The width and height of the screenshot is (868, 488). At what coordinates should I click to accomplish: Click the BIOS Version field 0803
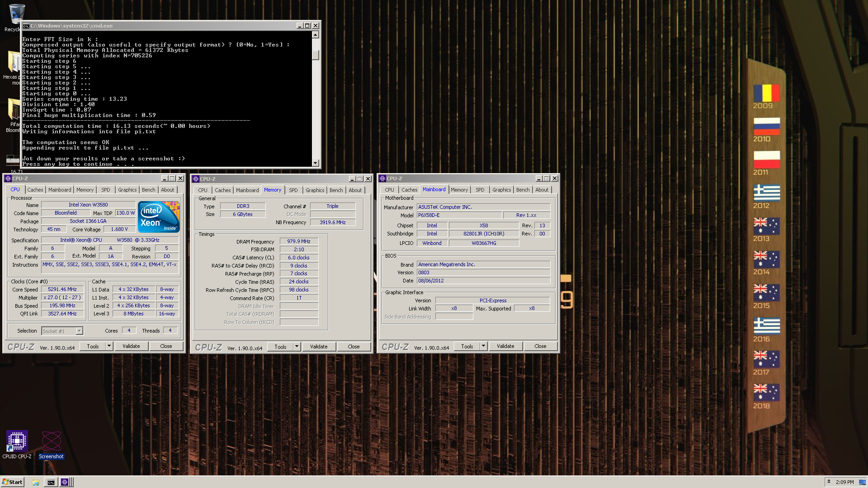(483, 273)
